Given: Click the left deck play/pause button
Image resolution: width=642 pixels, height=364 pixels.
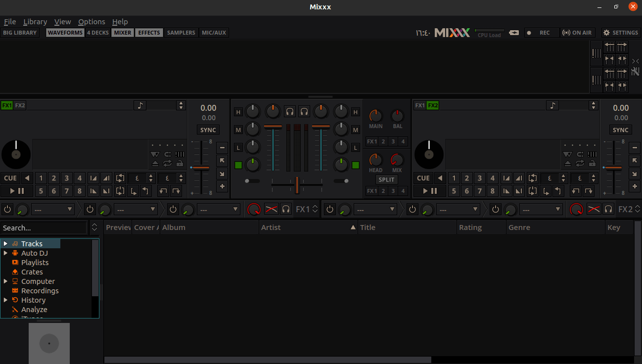Looking at the screenshot, I should pyautogui.click(x=16, y=191).
